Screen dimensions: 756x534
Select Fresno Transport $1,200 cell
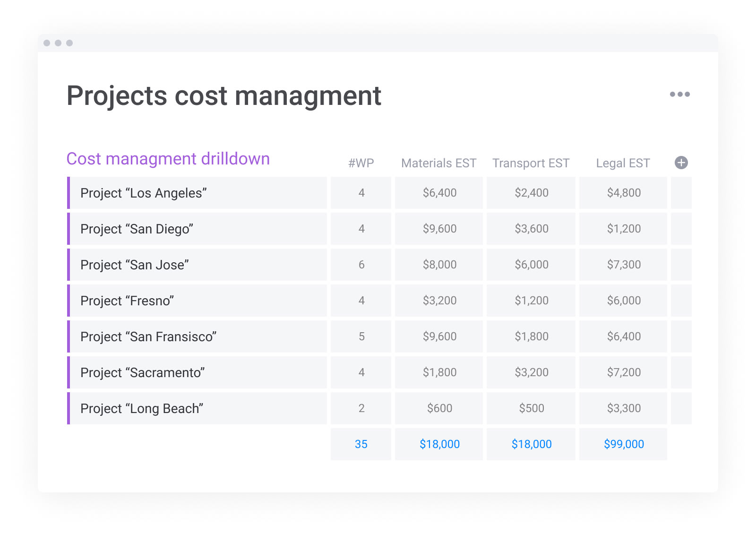point(531,301)
